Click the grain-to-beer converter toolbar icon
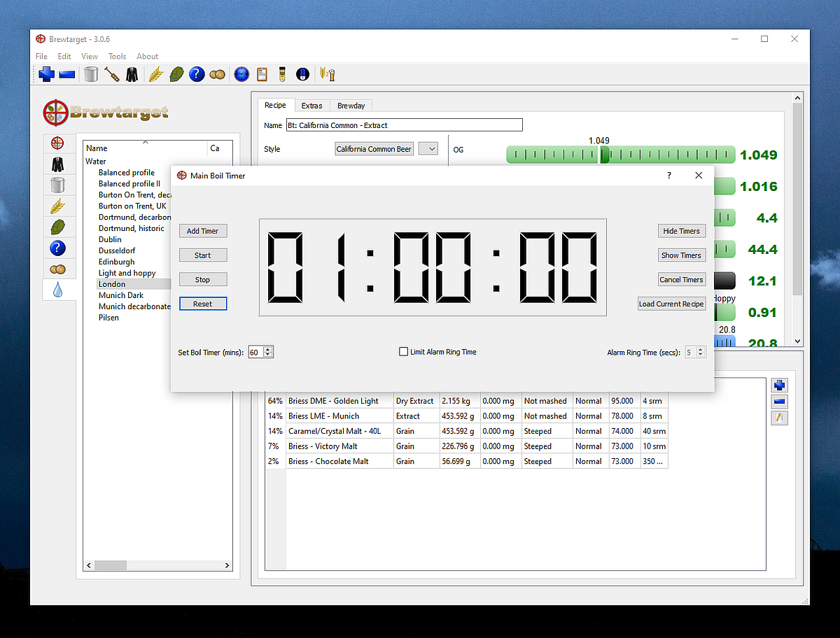840x638 pixels. (327, 73)
